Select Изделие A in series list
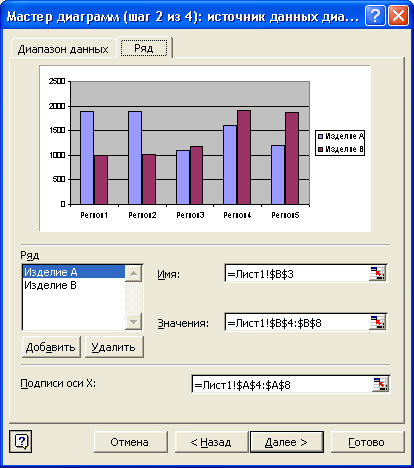The image size is (414, 468). click(x=74, y=272)
